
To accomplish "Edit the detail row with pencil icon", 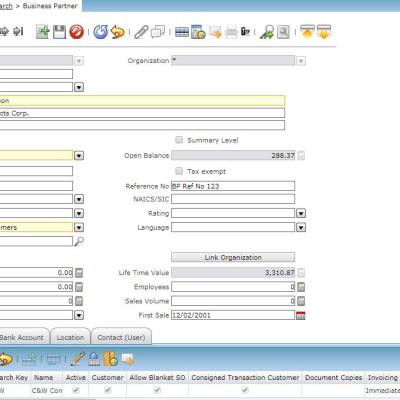I will click(78, 359).
